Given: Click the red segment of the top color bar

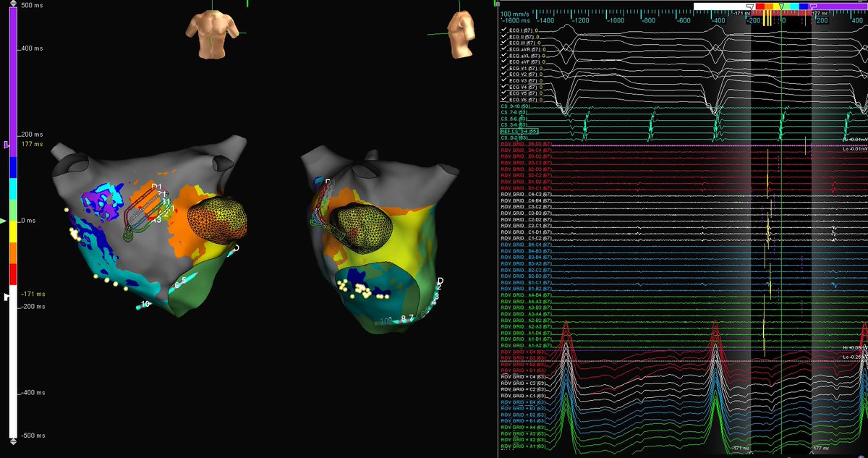Looking at the screenshot, I should [759, 6].
